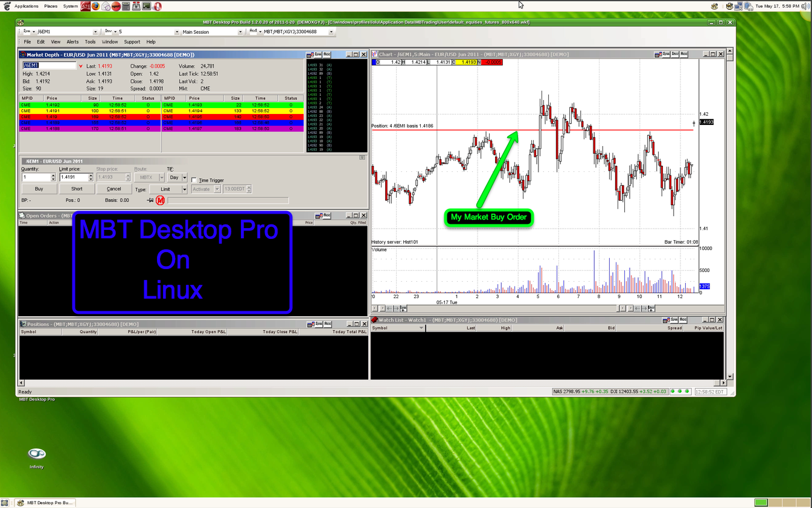Open the Tools menu
812x508 pixels.
(90, 42)
